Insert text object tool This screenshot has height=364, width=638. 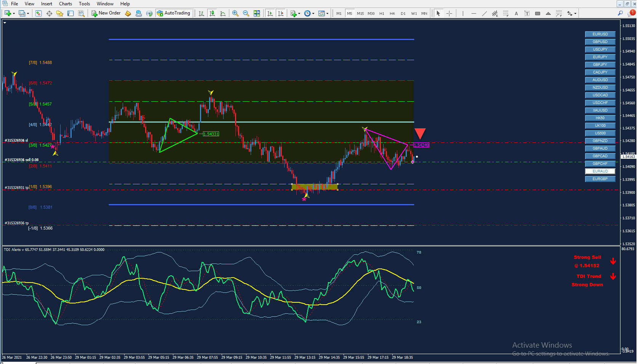click(x=516, y=13)
